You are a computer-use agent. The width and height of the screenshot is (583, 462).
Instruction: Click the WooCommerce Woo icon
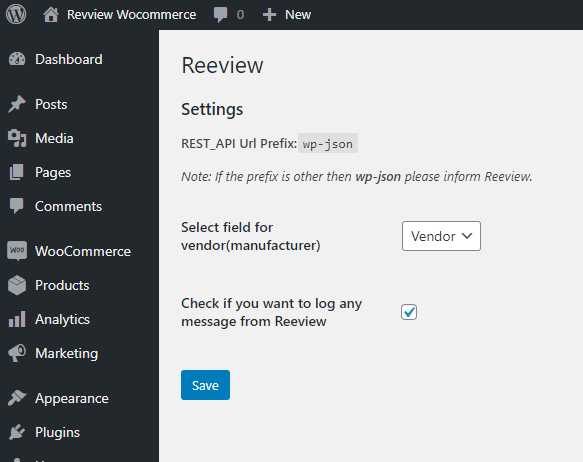(17, 251)
